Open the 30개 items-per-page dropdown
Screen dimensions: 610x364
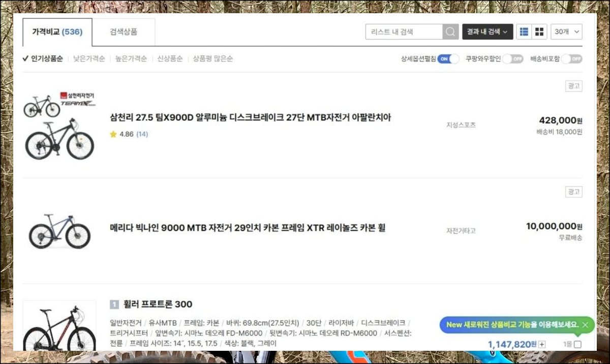coord(566,31)
